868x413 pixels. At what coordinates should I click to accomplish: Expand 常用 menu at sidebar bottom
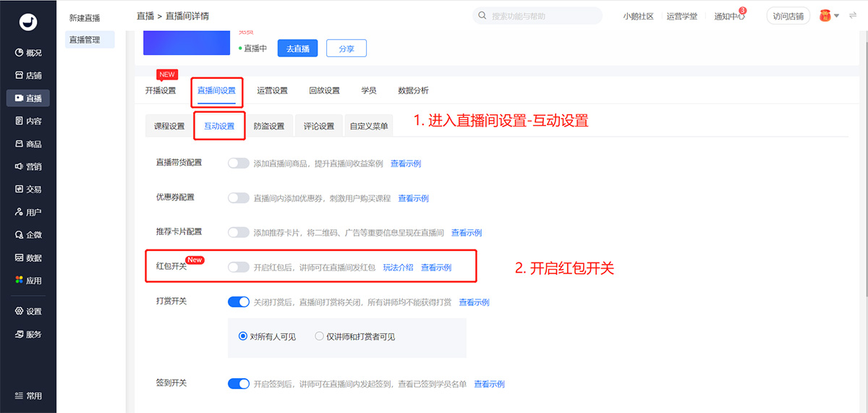click(x=28, y=396)
